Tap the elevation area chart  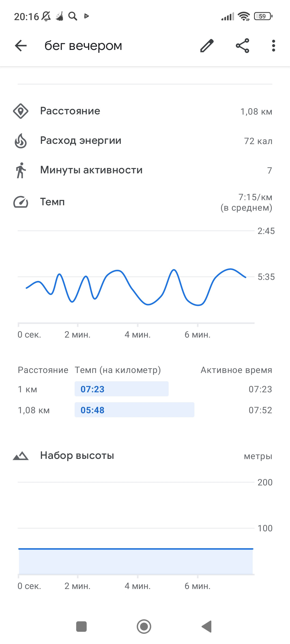point(136,561)
